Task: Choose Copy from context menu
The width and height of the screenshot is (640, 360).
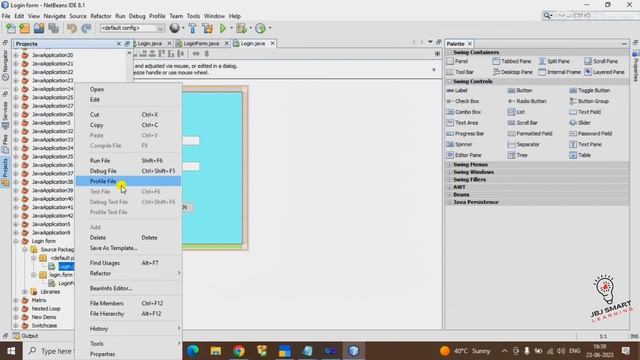Action: [x=129, y=125]
